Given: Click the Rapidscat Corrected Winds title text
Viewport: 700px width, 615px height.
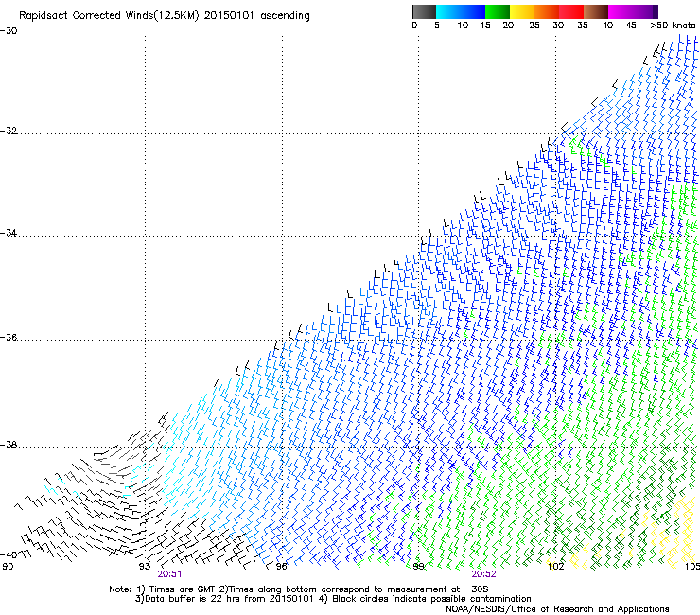Looking at the screenshot, I should pyautogui.click(x=165, y=16).
